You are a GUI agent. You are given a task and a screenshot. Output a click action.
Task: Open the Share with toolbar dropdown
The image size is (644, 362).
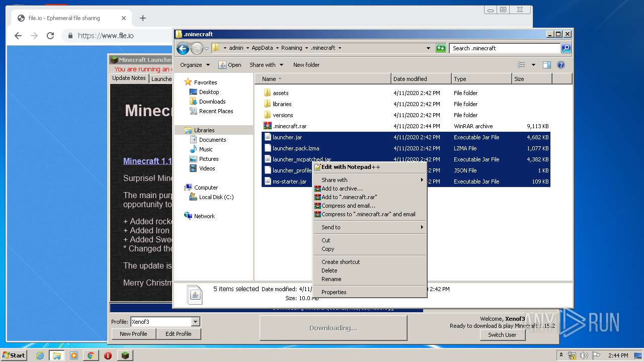coord(266,65)
